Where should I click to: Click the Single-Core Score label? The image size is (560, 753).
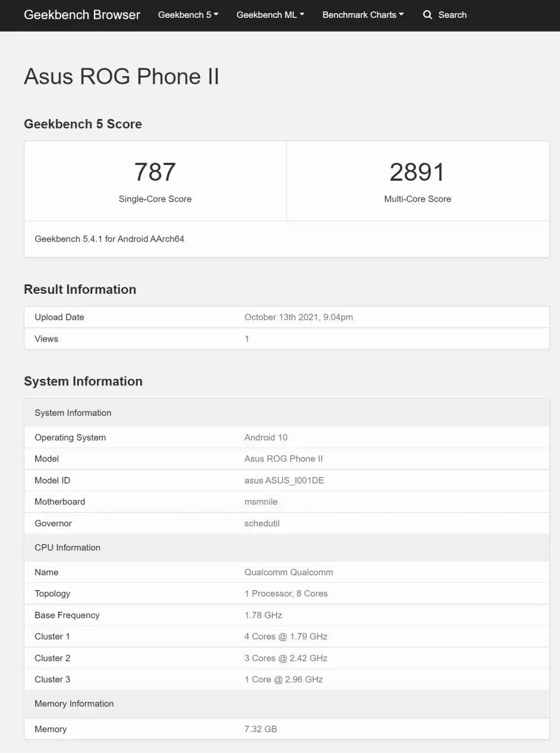[x=155, y=199]
